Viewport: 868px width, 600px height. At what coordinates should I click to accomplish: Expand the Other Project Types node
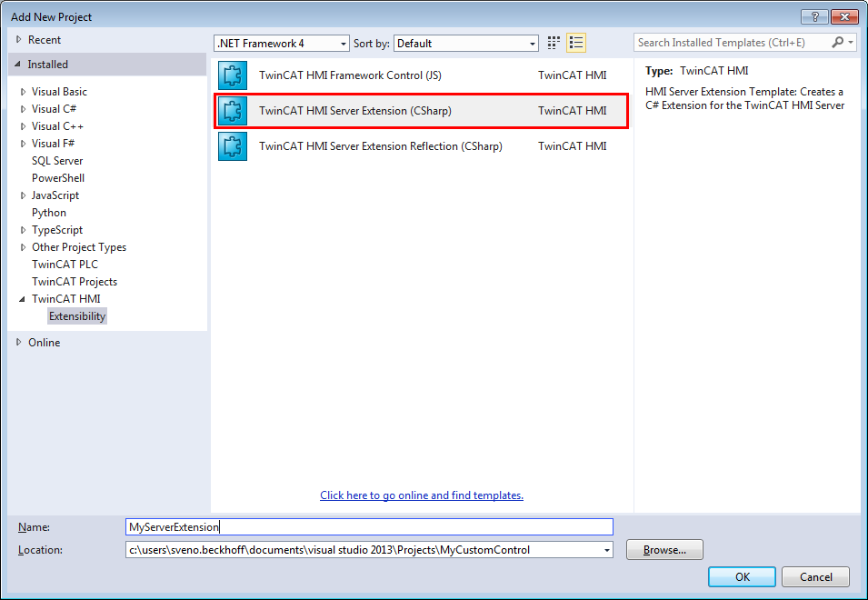pos(24,247)
